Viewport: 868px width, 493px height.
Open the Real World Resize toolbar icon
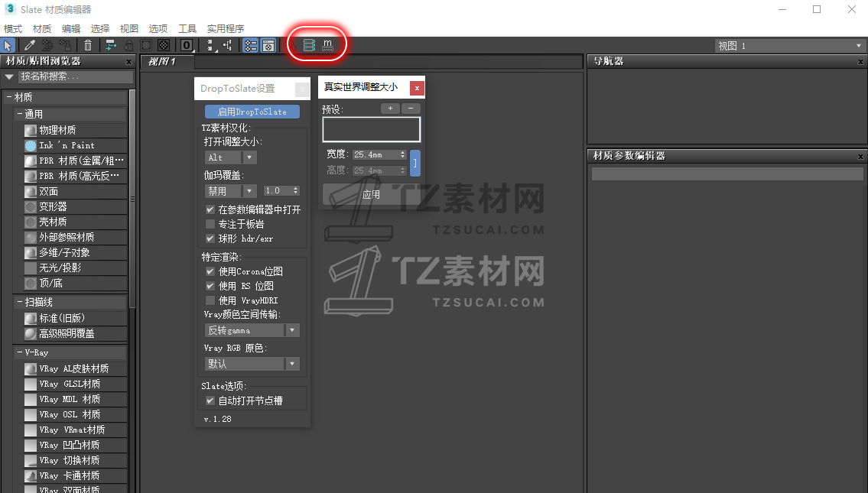coord(328,45)
